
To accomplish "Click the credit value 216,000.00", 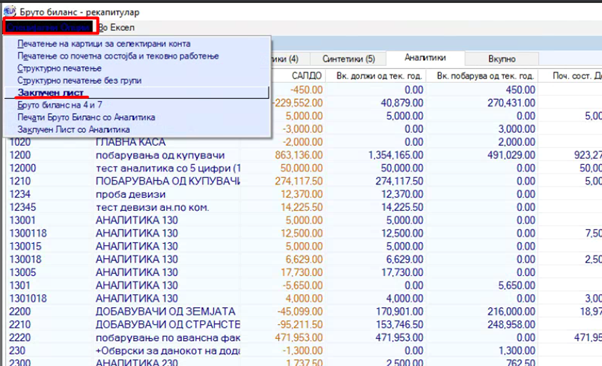I will (x=511, y=311).
